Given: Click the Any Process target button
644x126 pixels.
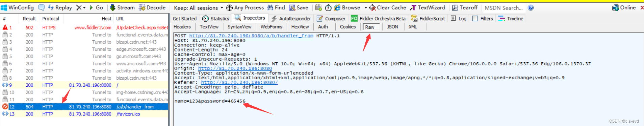Looking at the screenshot, I should click(x=245, y=7).
